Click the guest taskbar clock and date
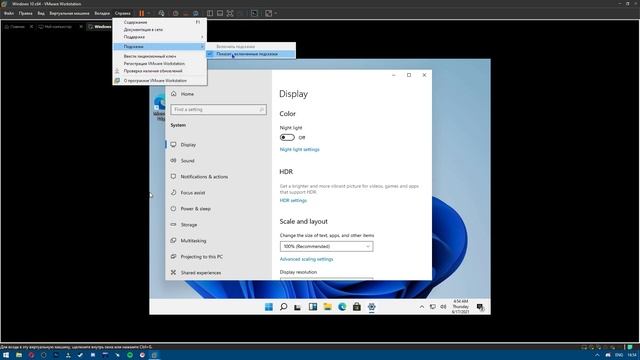Image resolution: width=640 pixels, height=360 pixels. (460, 307)
